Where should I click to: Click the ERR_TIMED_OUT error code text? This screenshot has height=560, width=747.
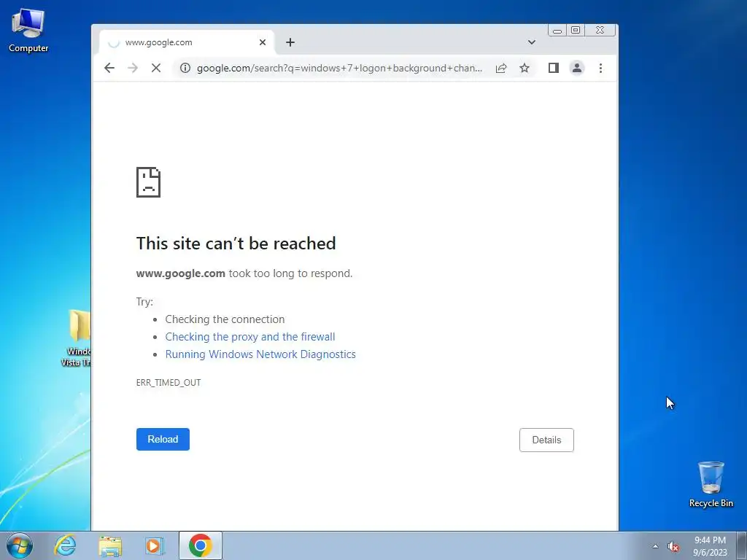[169, 382]
